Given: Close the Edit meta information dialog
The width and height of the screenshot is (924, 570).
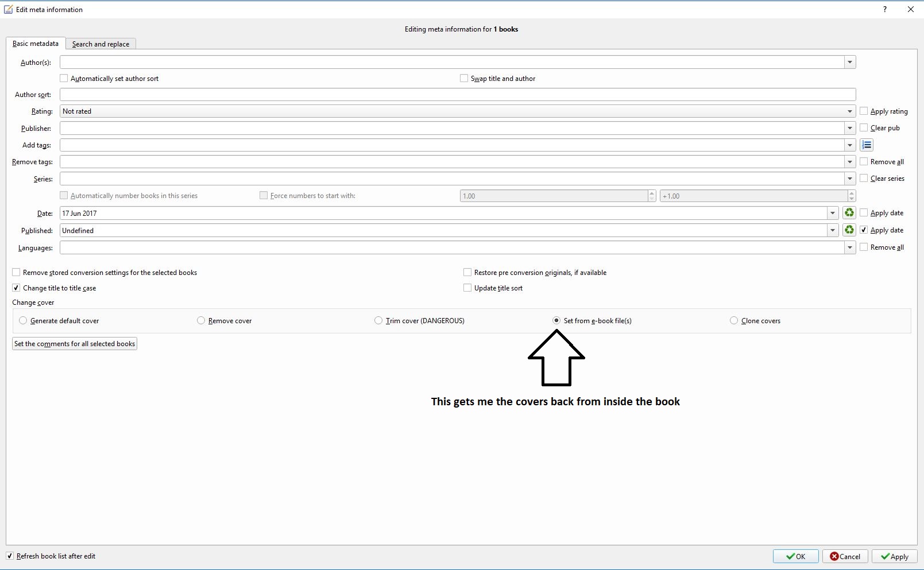Looking at the screenshot, I should click(911, 9).
